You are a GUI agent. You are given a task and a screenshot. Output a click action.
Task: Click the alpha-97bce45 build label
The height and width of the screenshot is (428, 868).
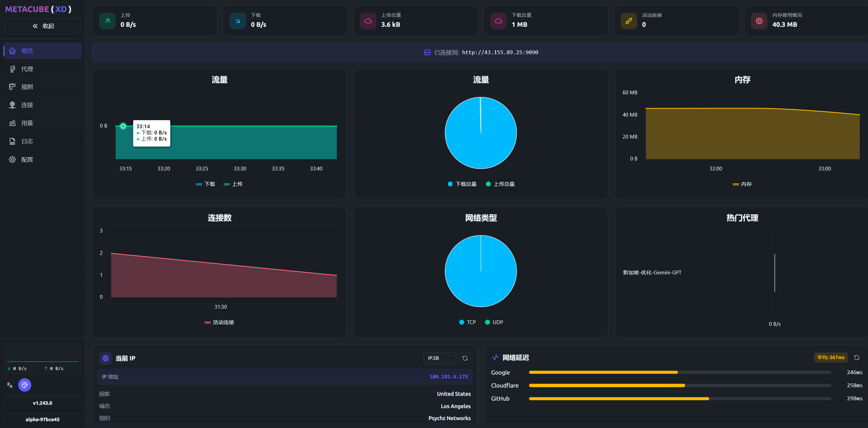(43, 419)
